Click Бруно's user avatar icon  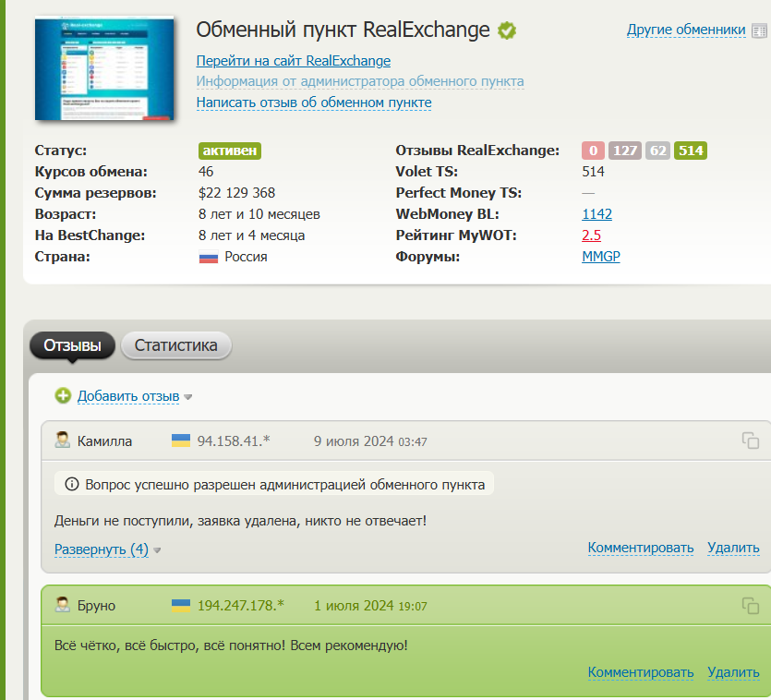[x=62, y=606]
